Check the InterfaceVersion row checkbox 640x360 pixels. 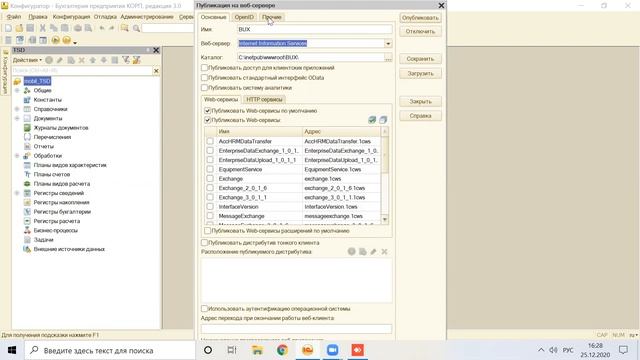point(210,207)
